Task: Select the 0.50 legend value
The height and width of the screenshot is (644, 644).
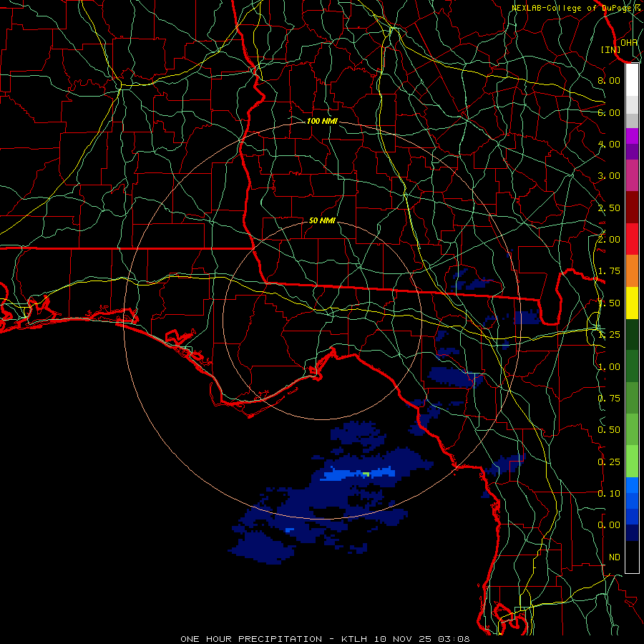Action: click(x=609, y=430)
